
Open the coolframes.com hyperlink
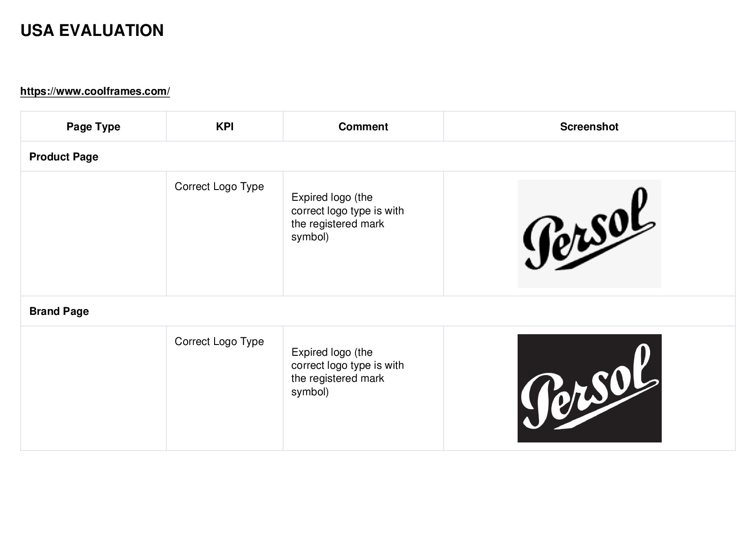(x=95, y=91)
